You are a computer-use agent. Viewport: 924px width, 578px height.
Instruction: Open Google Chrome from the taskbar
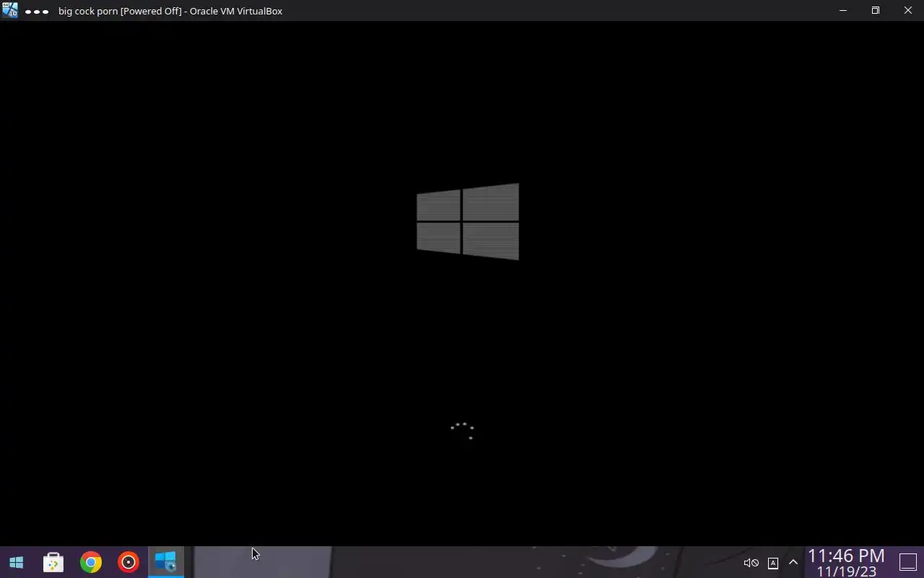[91, 562]
